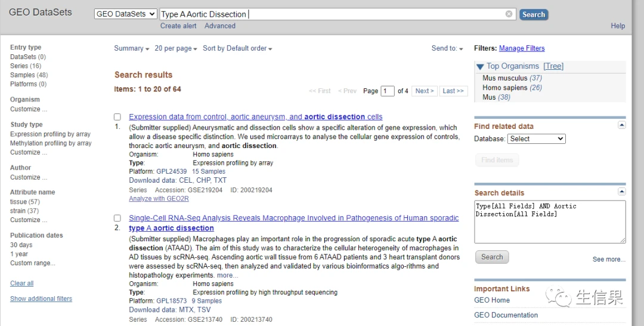Go to Next page of results
The image size is (644, 326).
coord(425,91)
